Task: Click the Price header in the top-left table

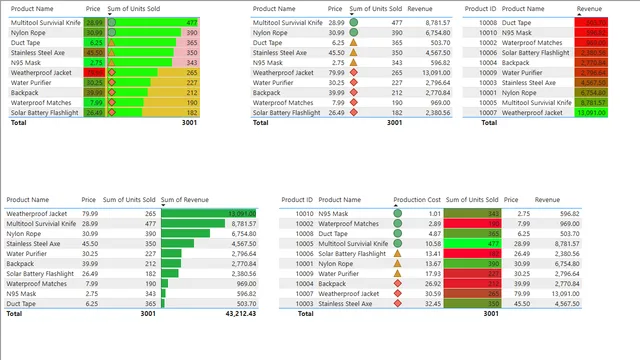Action: [93, 9]
